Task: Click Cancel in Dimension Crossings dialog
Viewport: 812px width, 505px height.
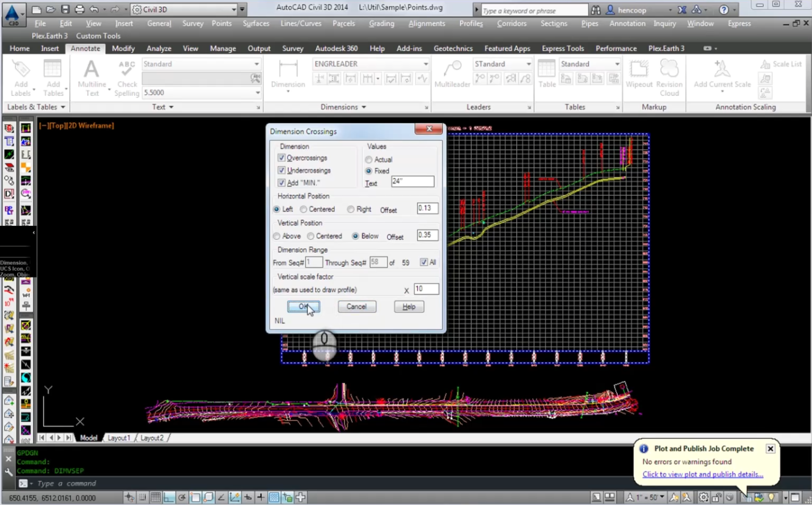Action: (x=356, y=307)
